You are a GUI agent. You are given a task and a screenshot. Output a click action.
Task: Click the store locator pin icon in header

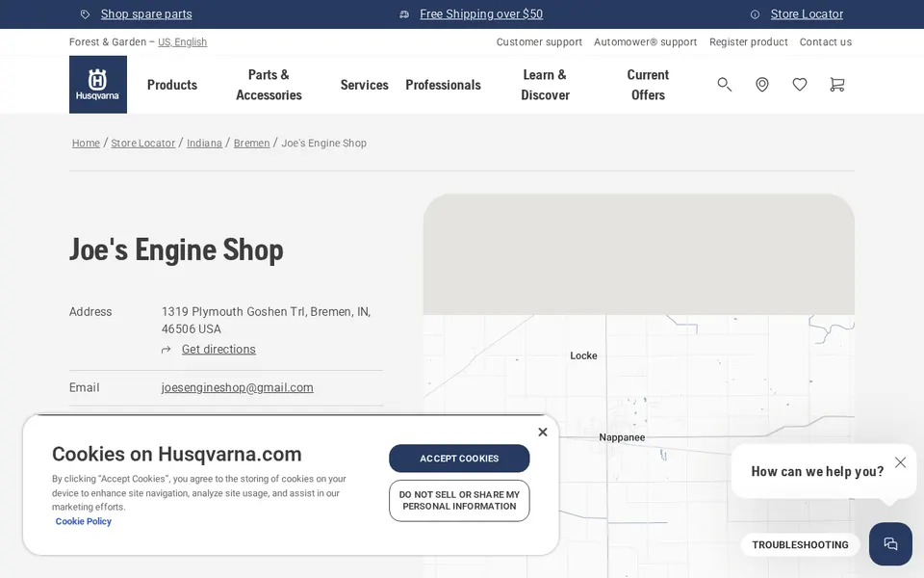click(x=762, y=85)
